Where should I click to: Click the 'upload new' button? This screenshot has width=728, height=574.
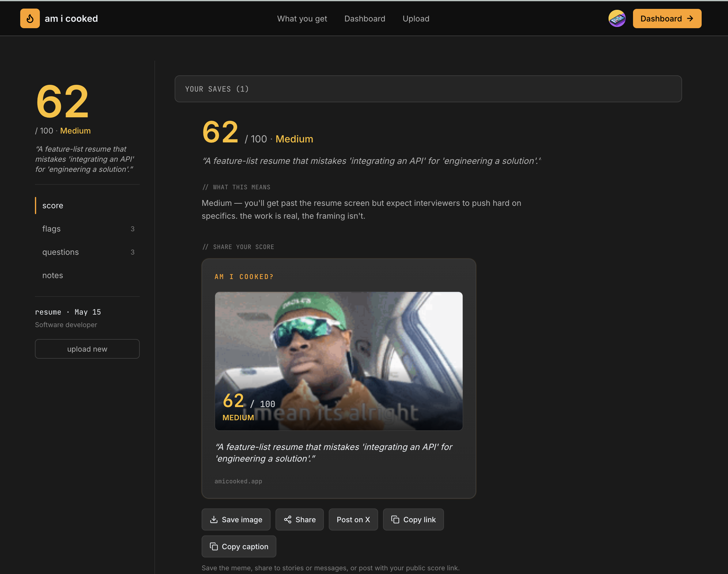(x=87, y=349)
